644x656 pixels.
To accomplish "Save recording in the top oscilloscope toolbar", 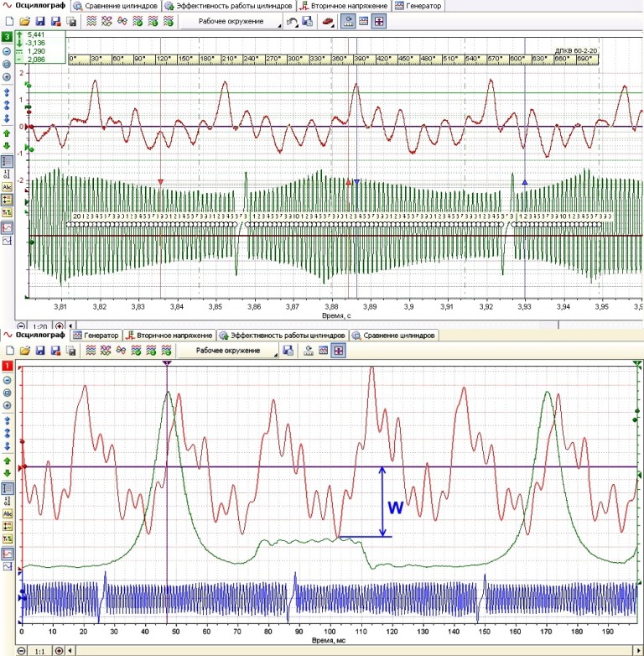I will (x=40, y=21).
